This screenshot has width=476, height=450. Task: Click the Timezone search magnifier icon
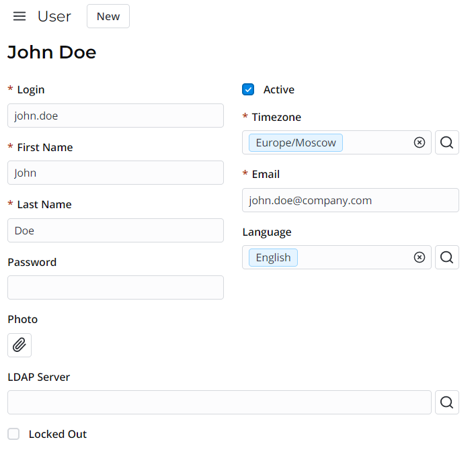pyautogui.click(x=447, y=142)
